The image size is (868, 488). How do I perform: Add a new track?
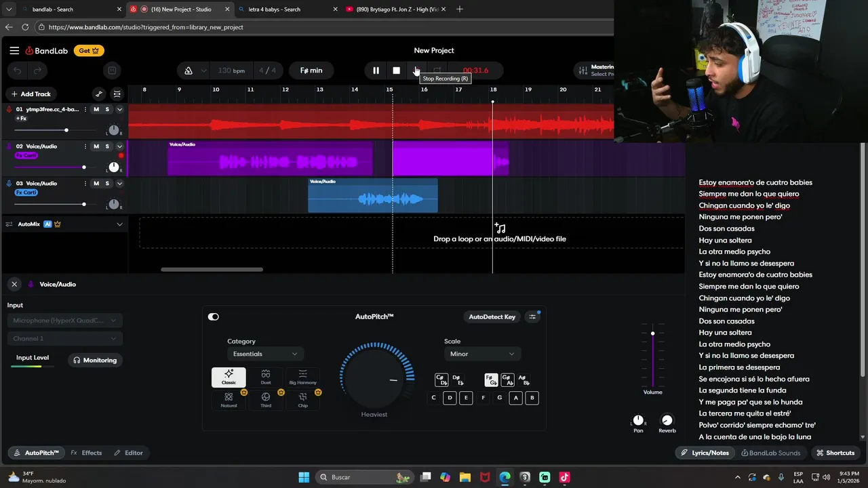(x=31, y=94)
